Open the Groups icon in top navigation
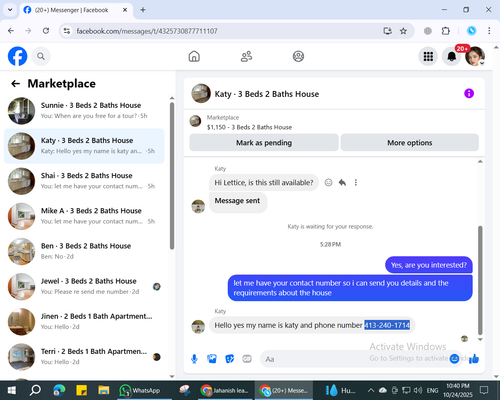This screenshot has height=400, width=500. tap(298, 56)
